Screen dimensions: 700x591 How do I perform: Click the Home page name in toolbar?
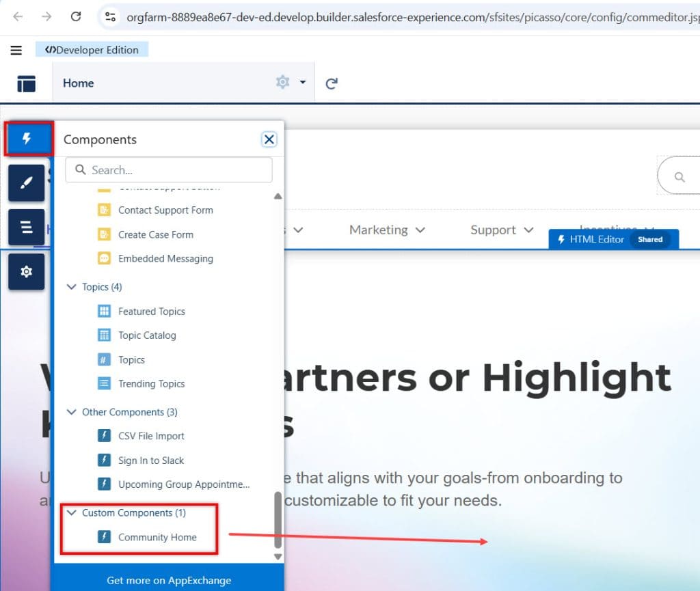pos(78,83)
